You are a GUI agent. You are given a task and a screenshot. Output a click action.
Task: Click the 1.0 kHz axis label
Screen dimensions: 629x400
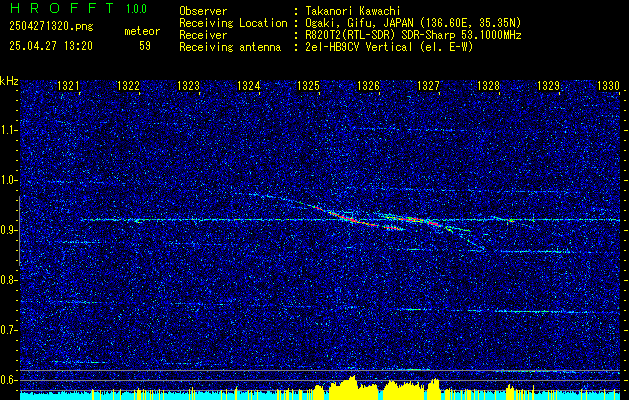(8, 181)
